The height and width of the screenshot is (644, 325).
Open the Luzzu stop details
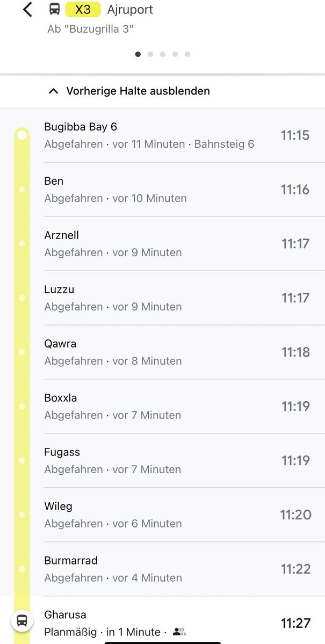(161, 298)
